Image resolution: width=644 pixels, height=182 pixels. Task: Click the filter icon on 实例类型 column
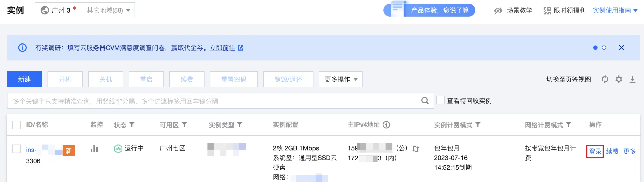pyautogui.click(x=240, y=125)
